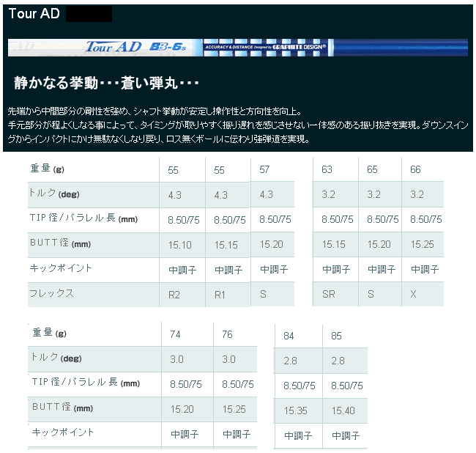Click BUTT '15.15' in the 63g column
This screenshot has width=476, height=453.
click(334, 244)
